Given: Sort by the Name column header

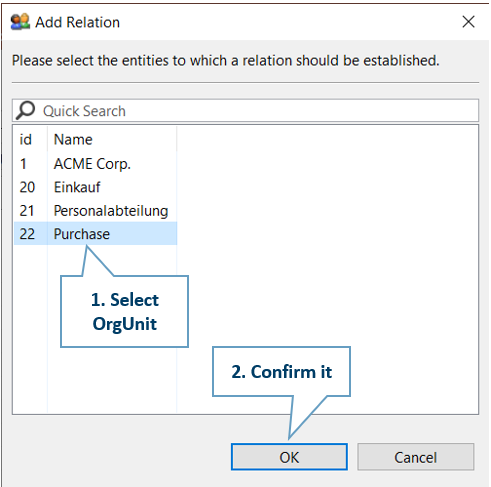Looking at the screenshot, I should coord(112,139).
